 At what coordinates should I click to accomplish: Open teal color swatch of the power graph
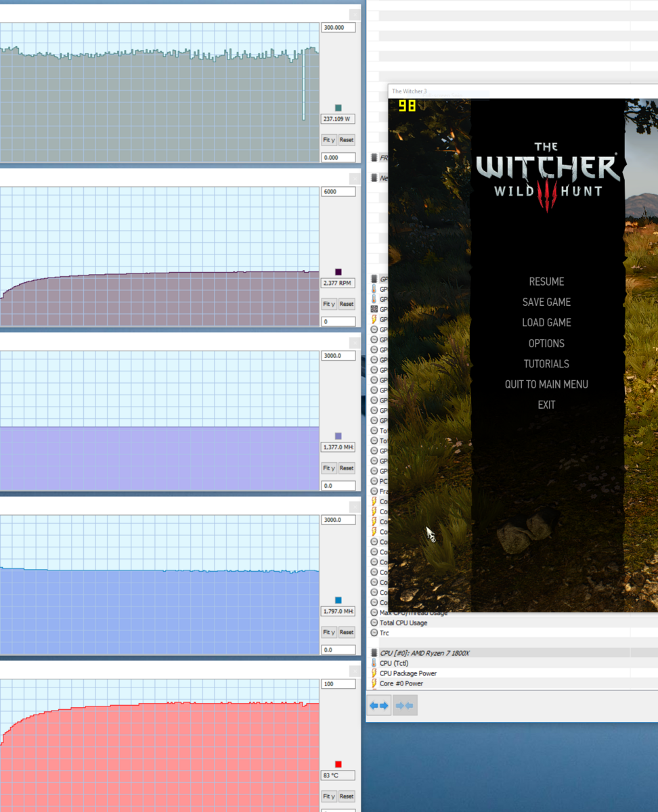point(338,108)
